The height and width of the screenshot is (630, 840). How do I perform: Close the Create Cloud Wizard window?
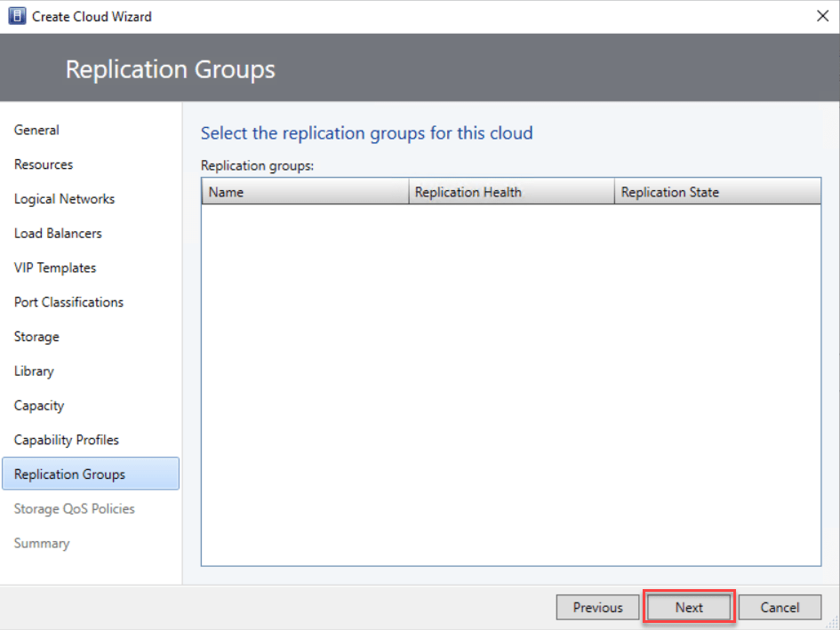(x=821, y=16)
